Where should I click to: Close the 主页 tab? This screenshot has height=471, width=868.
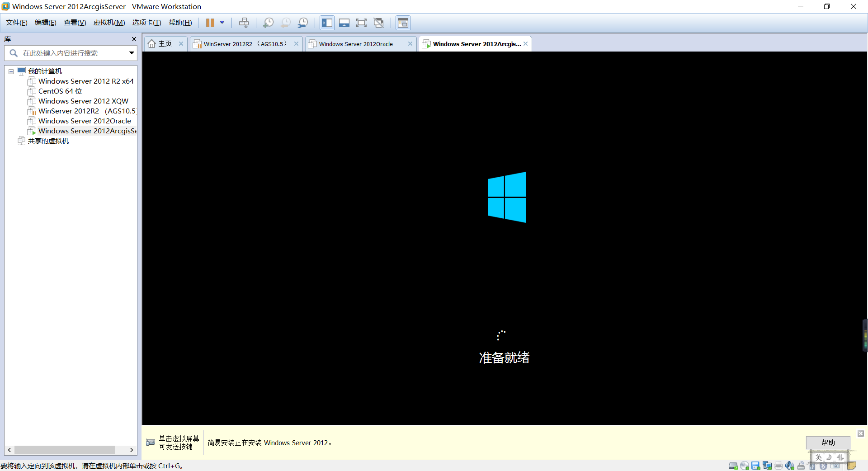coord(181,44)
